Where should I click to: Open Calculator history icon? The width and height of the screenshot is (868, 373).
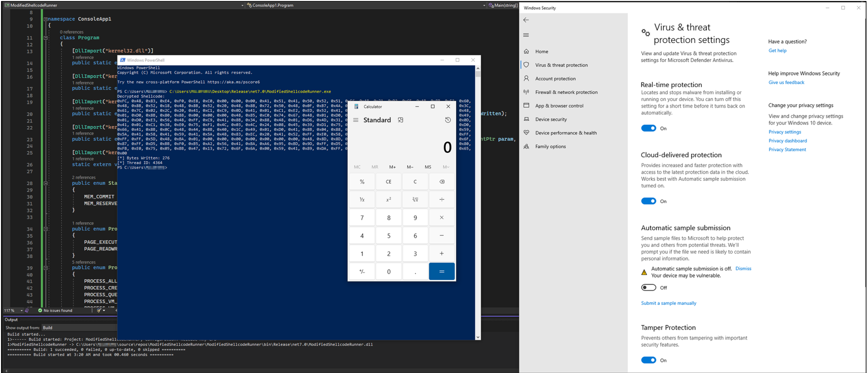pos(448,120)
